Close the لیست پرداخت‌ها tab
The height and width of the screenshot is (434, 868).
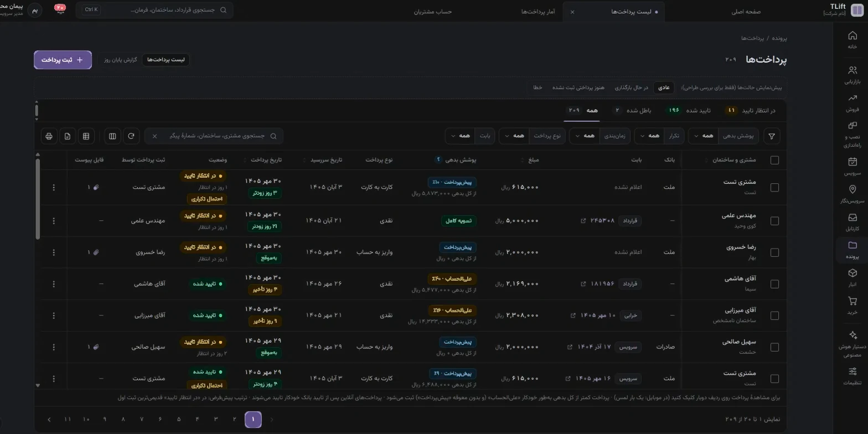coord(572,12)
